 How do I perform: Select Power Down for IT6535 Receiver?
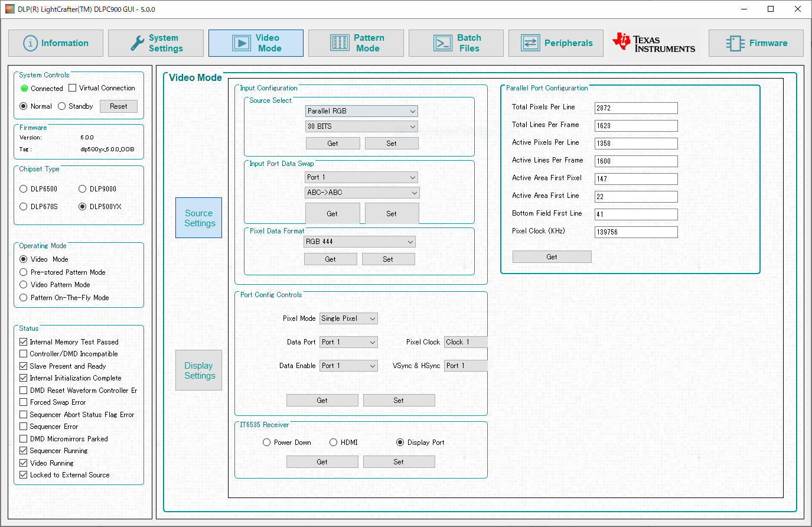(267, 443)
